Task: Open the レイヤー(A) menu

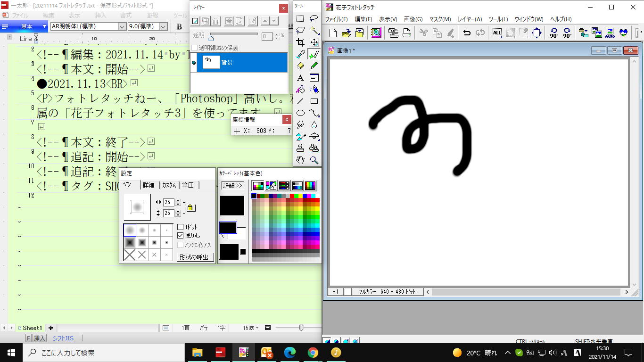Action: [x=470, y=19]
